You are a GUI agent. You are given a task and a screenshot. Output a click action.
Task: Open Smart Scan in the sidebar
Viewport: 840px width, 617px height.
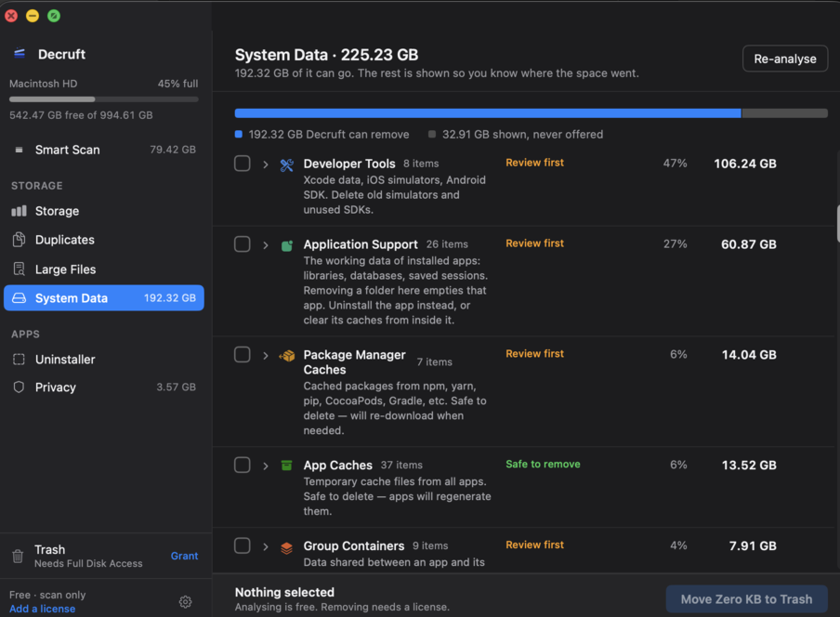[104, 150]
